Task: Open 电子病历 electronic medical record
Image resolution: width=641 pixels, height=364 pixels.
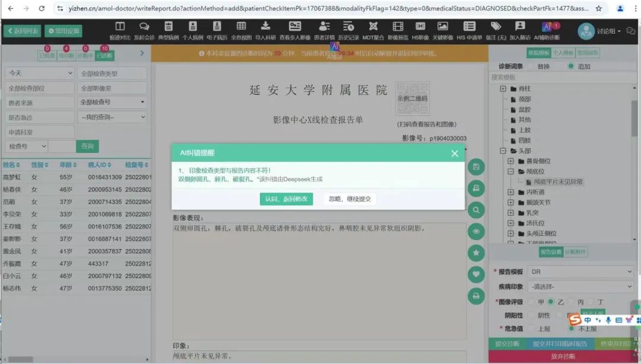Action: (217, 31)
